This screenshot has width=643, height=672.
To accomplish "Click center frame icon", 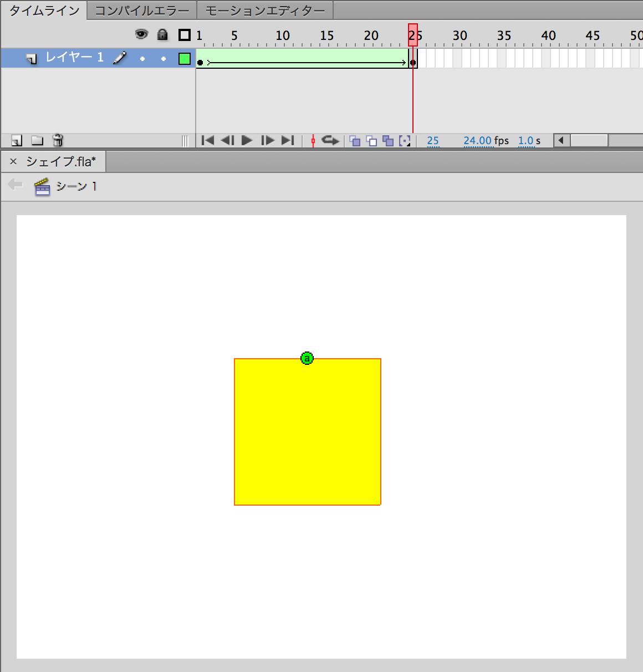I will (313, 141).
